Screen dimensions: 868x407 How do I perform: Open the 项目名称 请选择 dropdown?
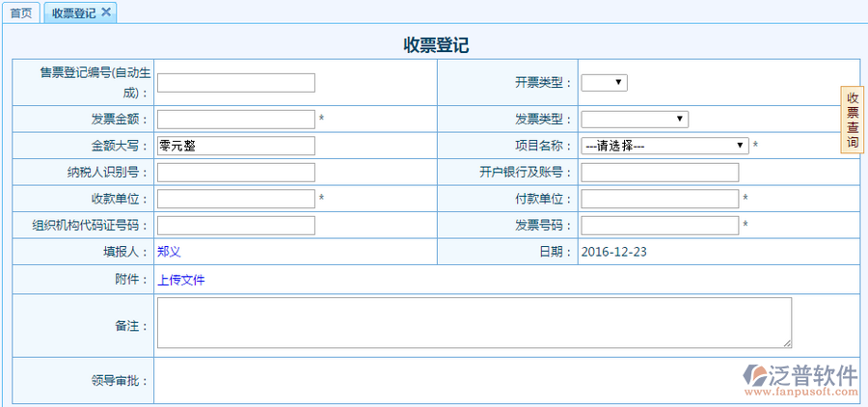click(665, 146)
